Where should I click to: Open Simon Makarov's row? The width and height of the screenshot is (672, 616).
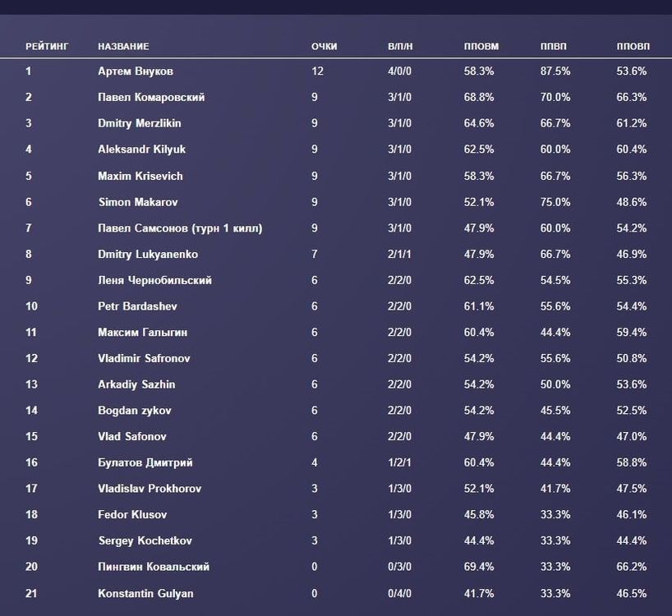138,202
